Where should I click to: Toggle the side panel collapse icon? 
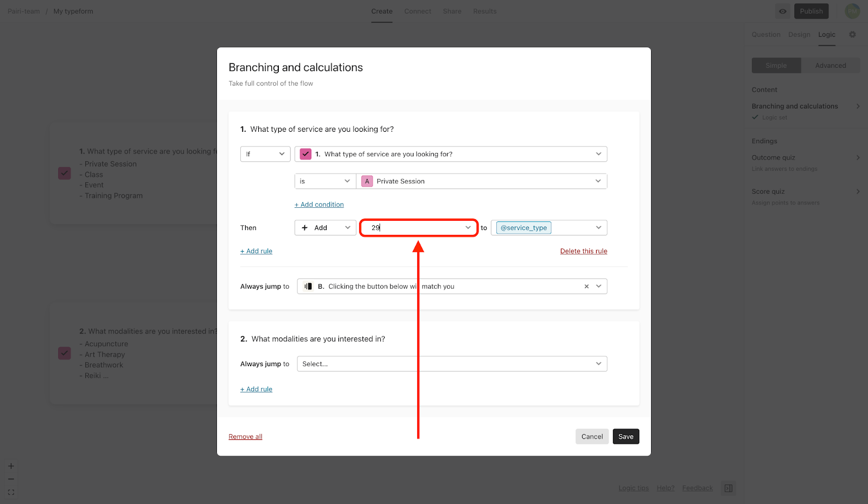[x=729, y=488]
